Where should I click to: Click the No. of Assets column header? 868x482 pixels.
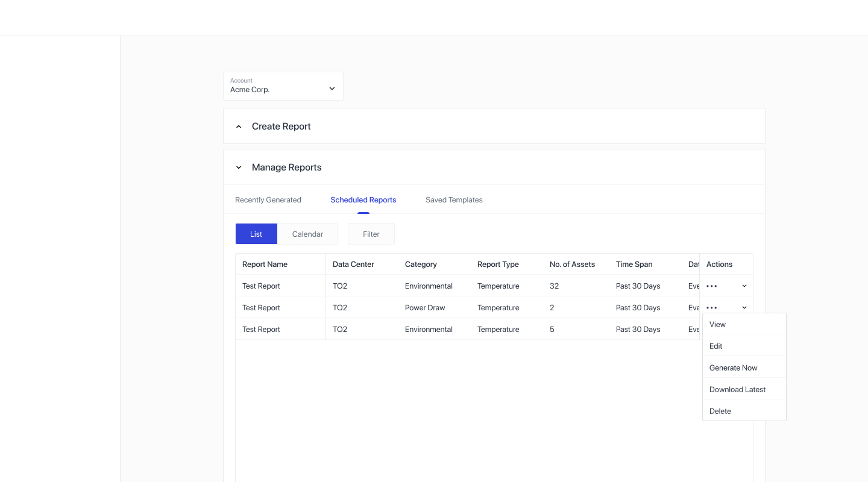(572, 264)
